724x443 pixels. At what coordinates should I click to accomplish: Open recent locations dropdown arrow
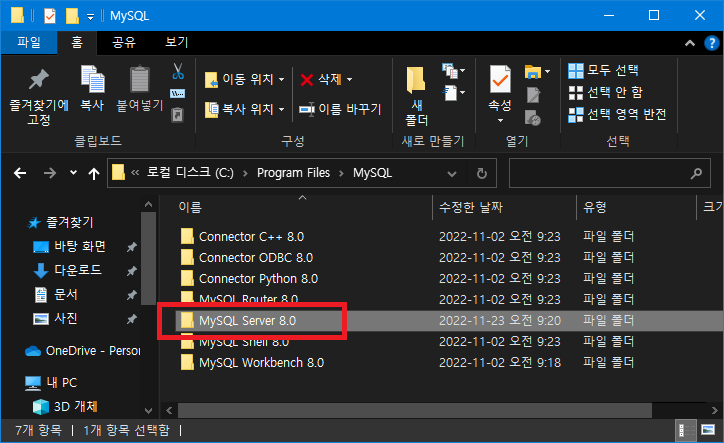73,173
